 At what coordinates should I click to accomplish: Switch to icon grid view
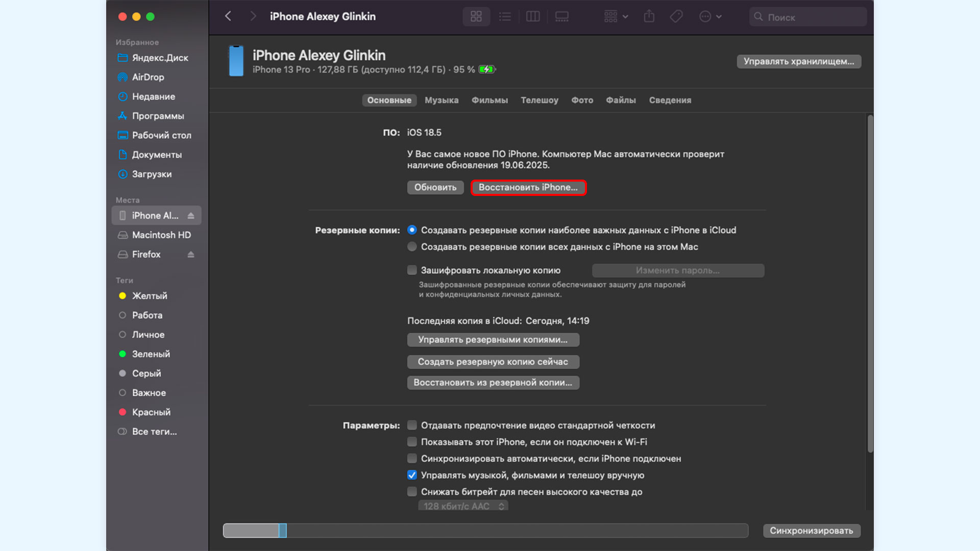click(476, 16)
